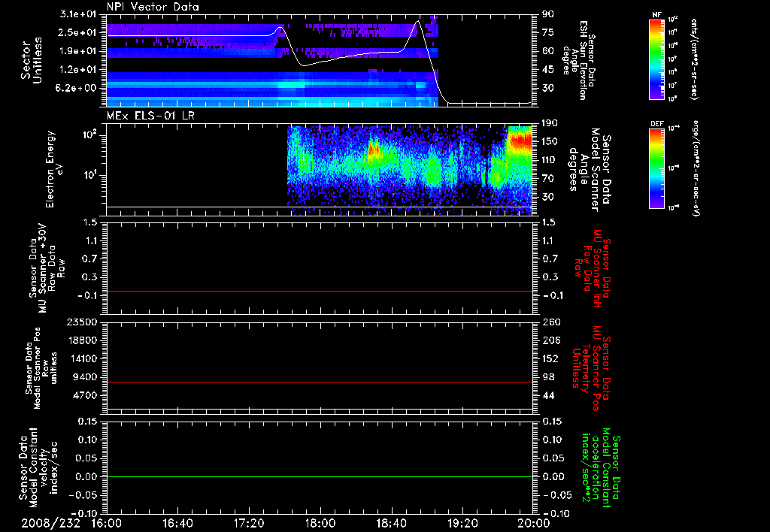Click the Electron Energy eV axis label
The image size is (770, 532).
54,169
